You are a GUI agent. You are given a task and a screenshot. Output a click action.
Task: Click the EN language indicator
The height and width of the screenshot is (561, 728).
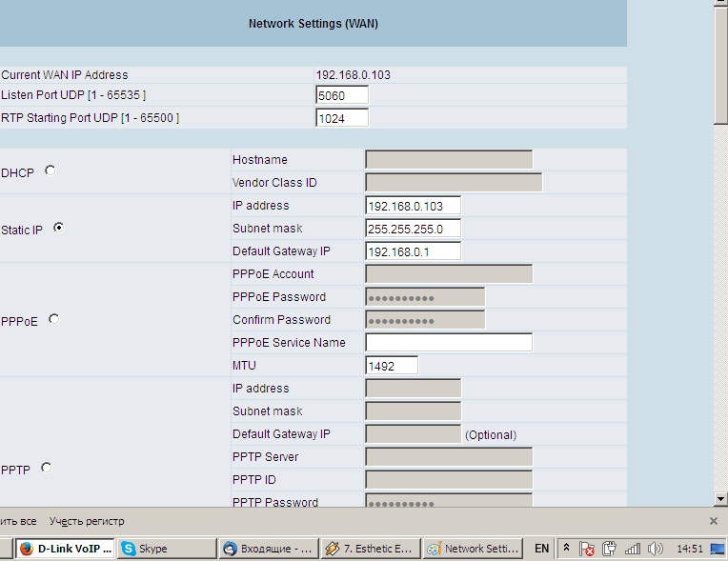[541, 549]
